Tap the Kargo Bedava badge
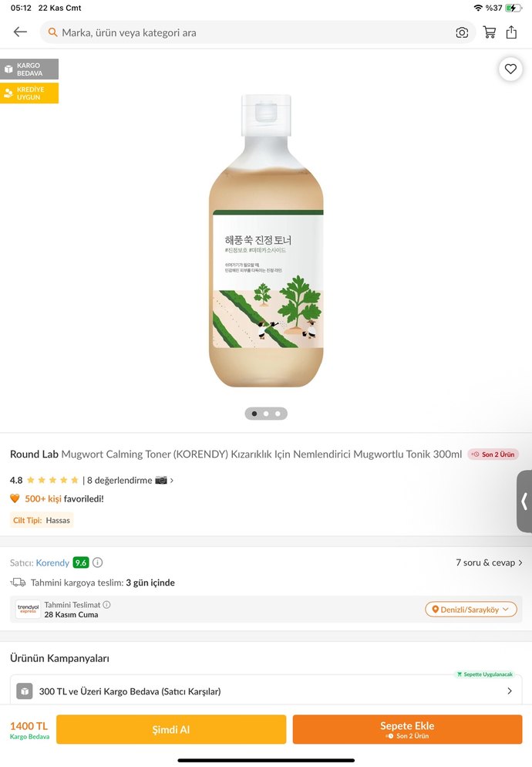532x767 pixels. [29, 69]
